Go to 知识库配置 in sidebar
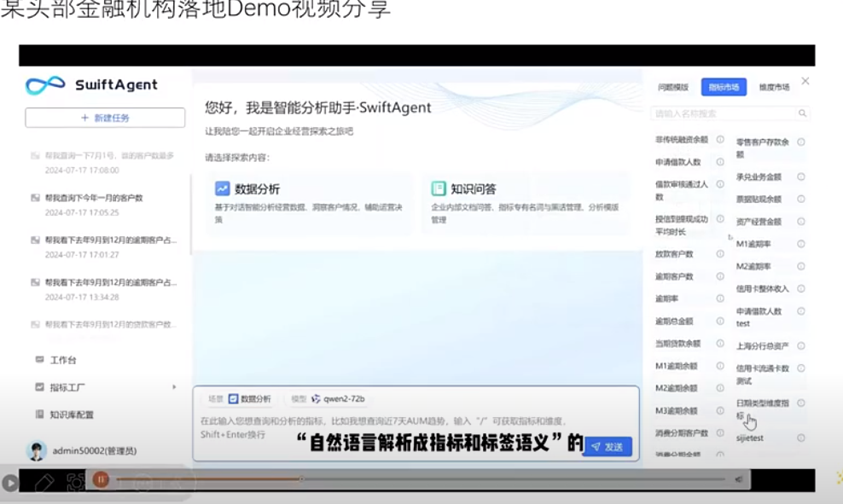Image resolution: width=843 pixels, height=504 pixels. (65, 414)
